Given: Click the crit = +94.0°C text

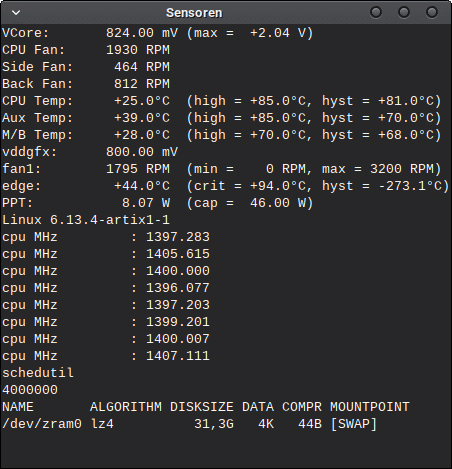Looking at the screenshot, I should [250, 186].
